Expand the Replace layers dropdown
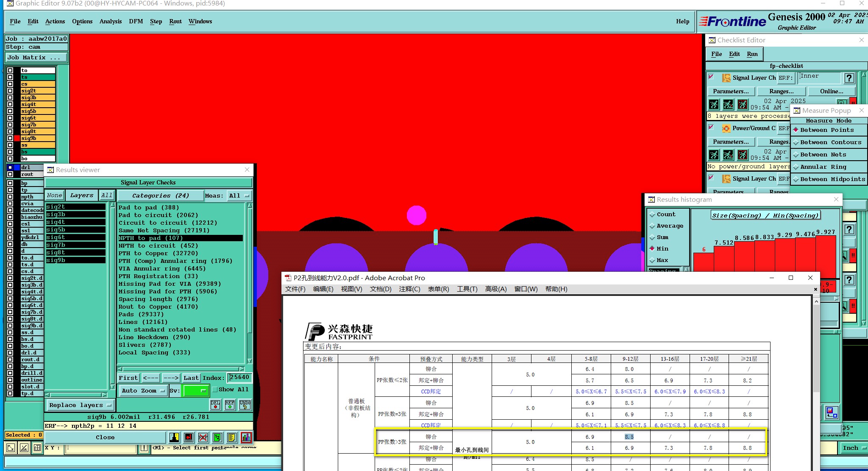 (80, 405)
